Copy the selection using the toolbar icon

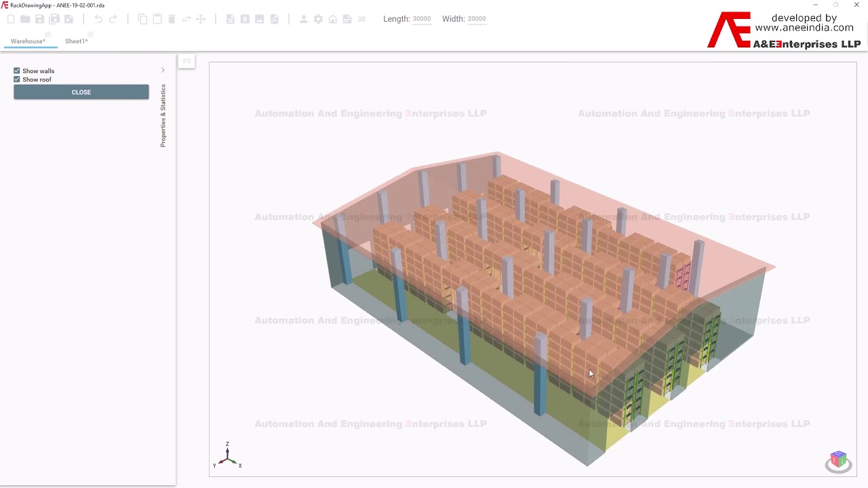coord(142,19)
